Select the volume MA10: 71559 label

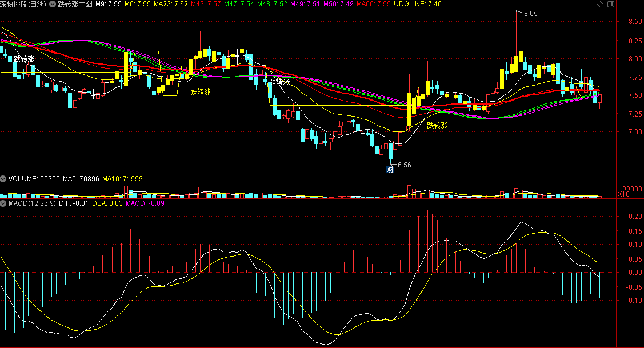point(122,179)
